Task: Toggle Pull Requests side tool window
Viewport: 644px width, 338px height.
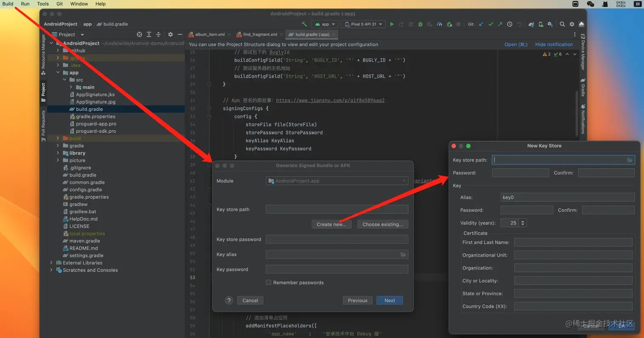Action: tap(43, 126)
